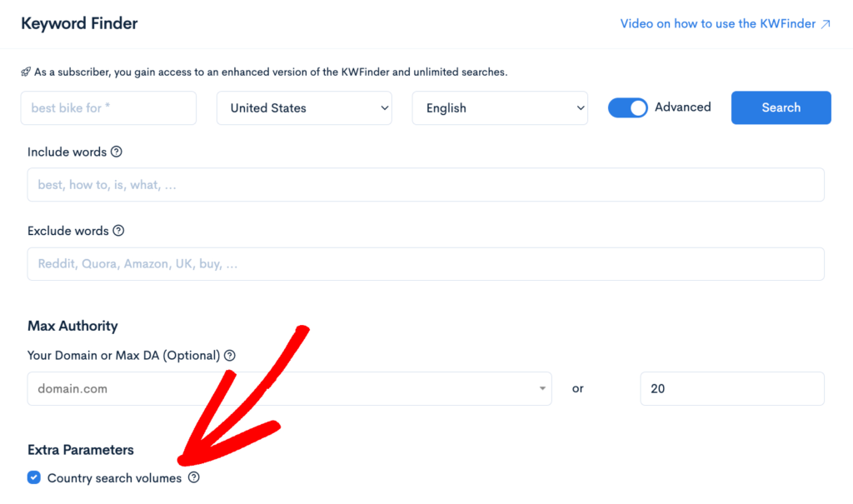Click the chevron on the country selector
Image resolution: width=853 pixels, height=504 pixels.
384,107
